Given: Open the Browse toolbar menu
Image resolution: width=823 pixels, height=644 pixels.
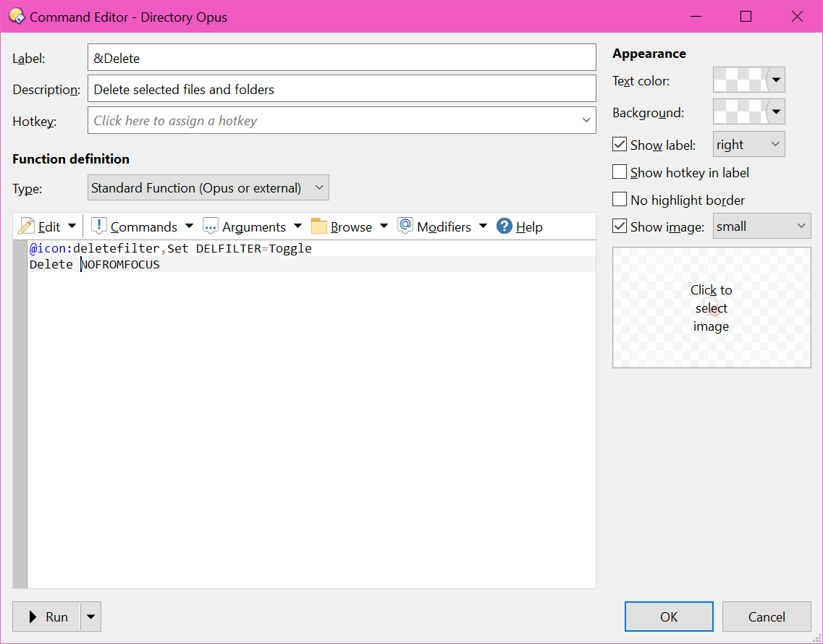Looking at the screenshot, I should tap(350, 226).
